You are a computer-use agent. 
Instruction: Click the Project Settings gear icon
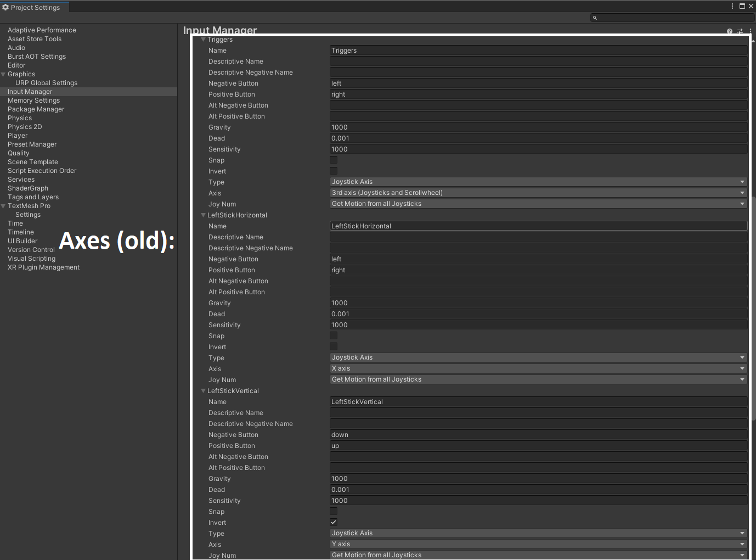click(x=5, y=7)
